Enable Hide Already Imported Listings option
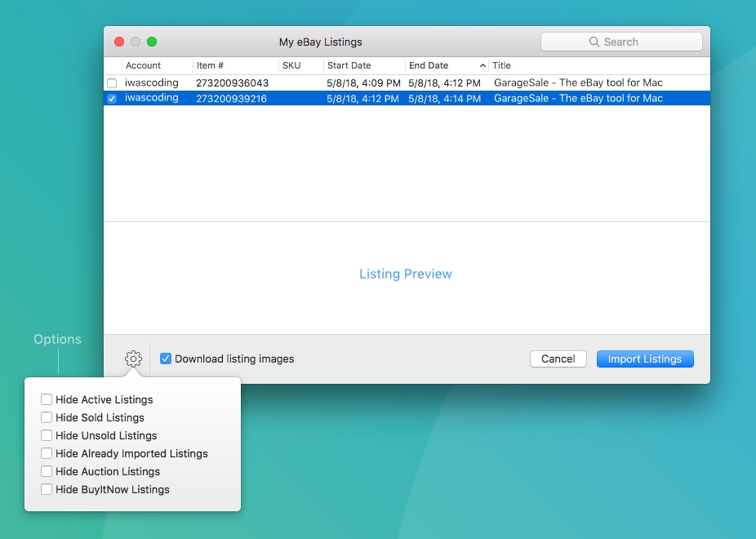This screenshot has width=756, height=539. tap(47, 453)
